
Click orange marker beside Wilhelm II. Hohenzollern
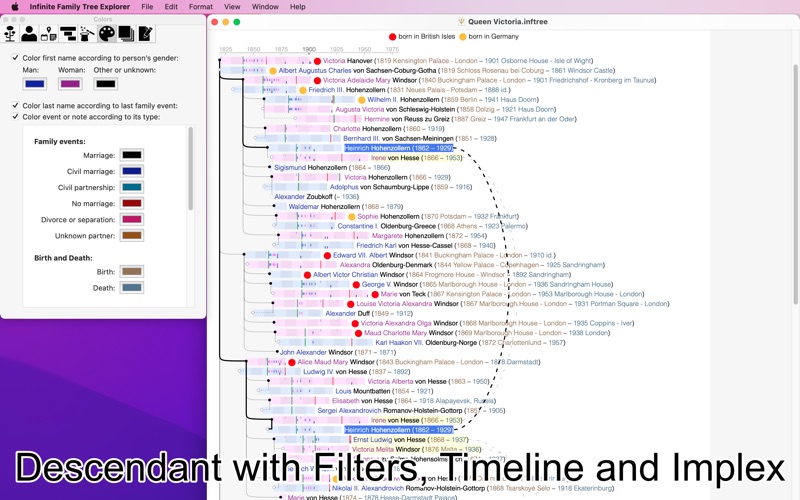(x=362, y=100)
